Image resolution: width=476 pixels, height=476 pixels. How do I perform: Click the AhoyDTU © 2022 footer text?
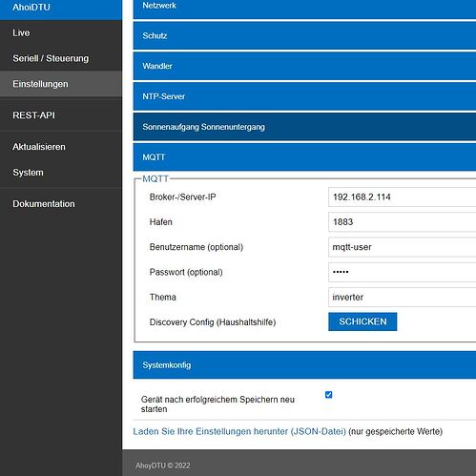(x=163, y=466)
